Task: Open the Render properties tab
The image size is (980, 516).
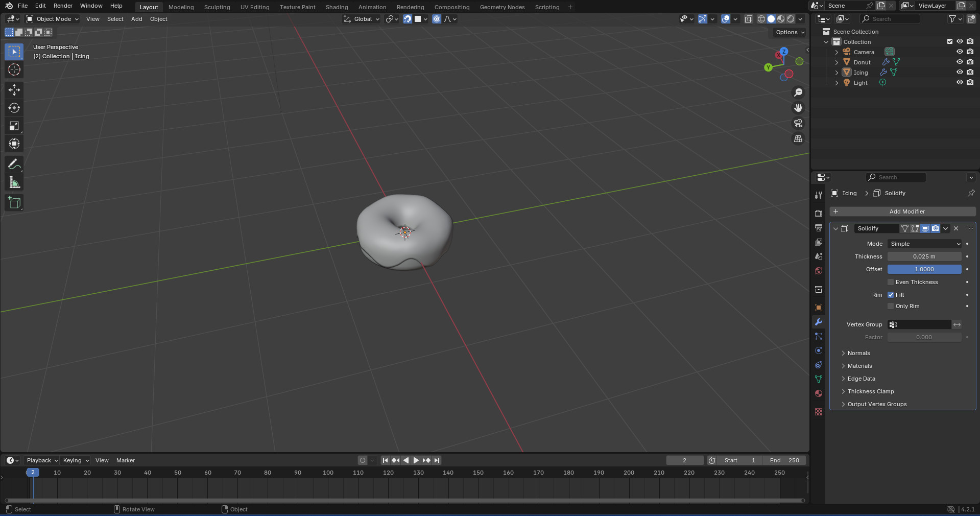Action: click(819, 213)
